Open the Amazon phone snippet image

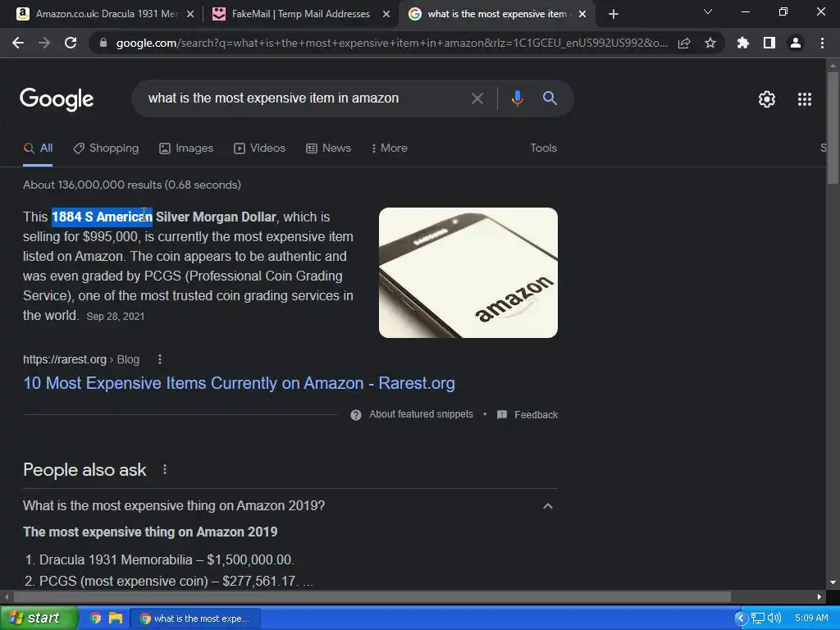coord(468,272)
